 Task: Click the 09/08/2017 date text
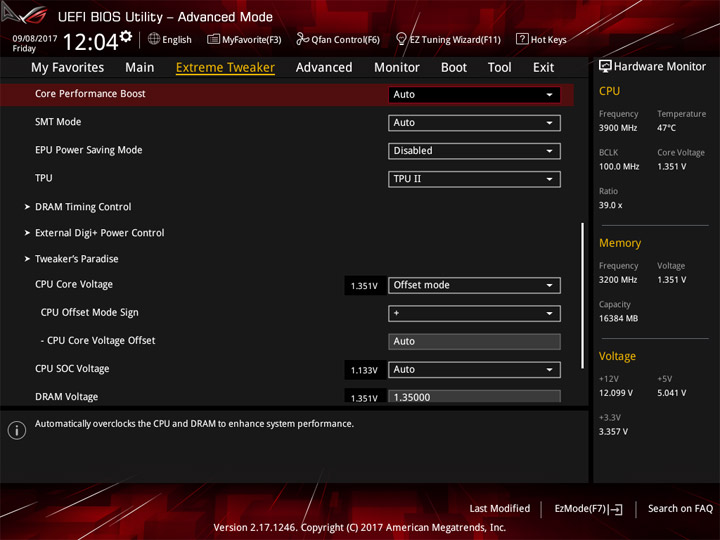click(35, 38)
